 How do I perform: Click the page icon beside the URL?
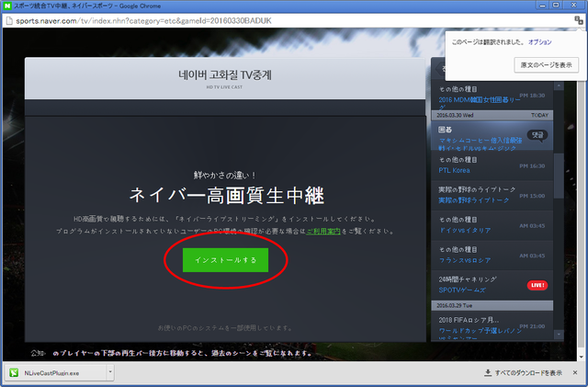click(9, 20)
